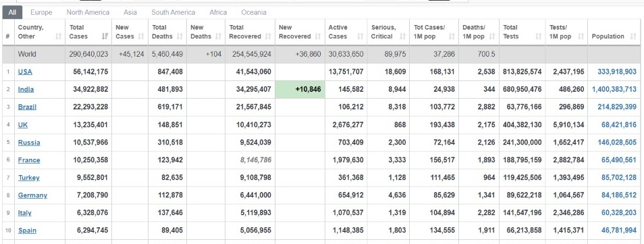Click India's new recovered +10,846 cell
Image resolution: width=644 pixels, height=244 pixels.
300,89
